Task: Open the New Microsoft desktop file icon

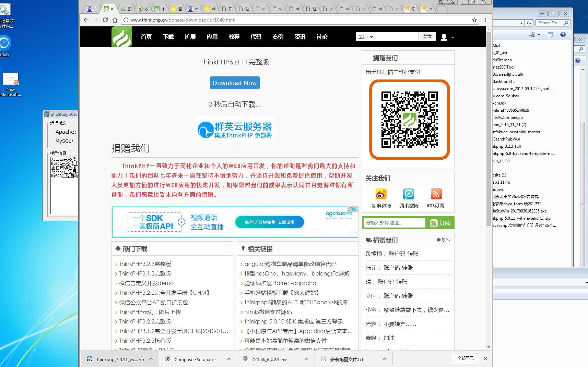Action: tap(11, 79)
